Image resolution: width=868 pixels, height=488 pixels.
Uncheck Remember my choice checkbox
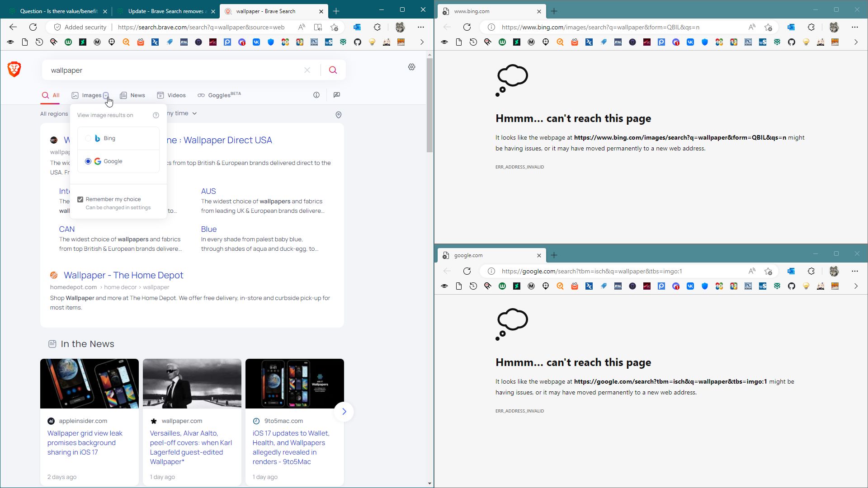(x=80, y=199)
